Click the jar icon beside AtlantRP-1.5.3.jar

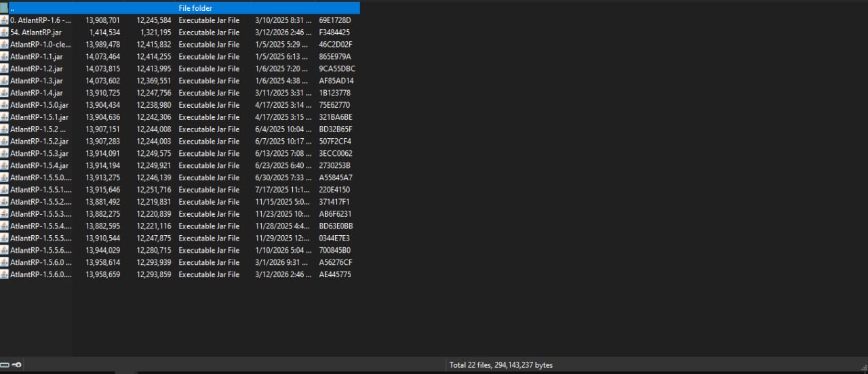pyautogui.click(x=4, y=154)
